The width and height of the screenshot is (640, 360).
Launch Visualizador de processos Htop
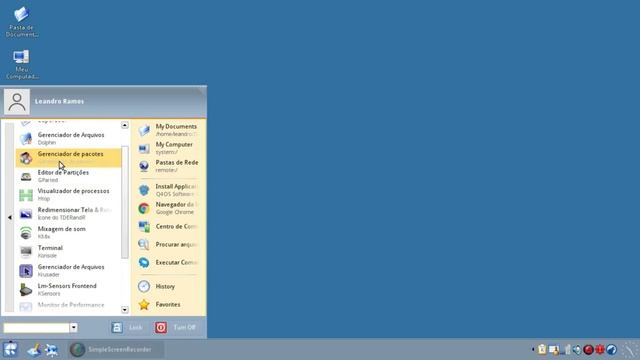(68, 195)
